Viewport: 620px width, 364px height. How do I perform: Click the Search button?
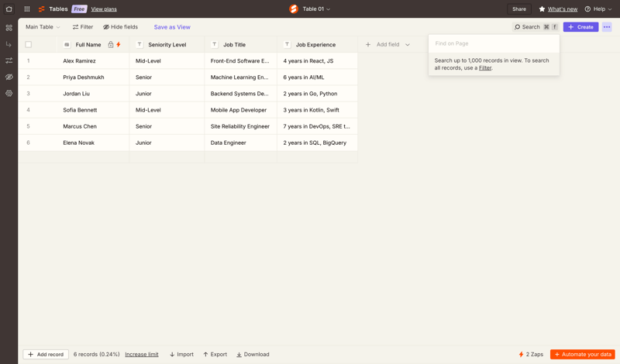(x=536, y=27)
